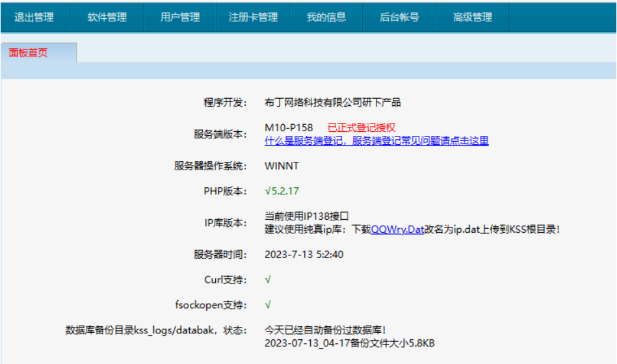
Task: Select the Curl支持 checkmark value
Action: 268,279
